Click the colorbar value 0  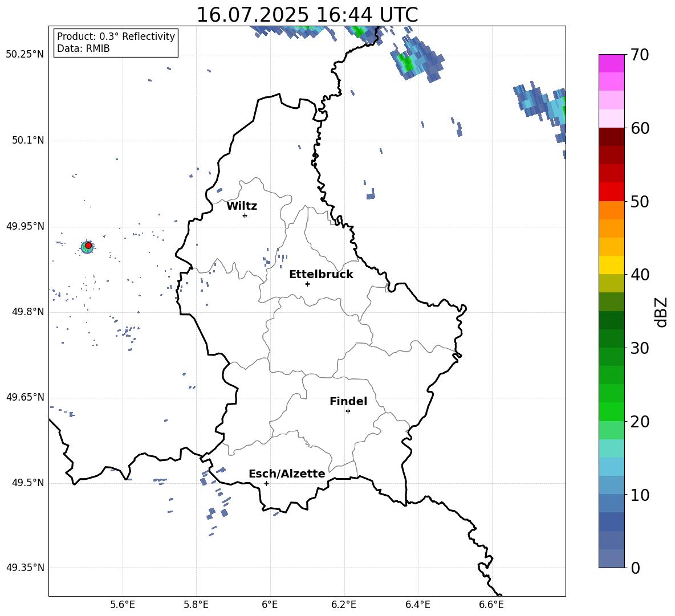[635, 568]
